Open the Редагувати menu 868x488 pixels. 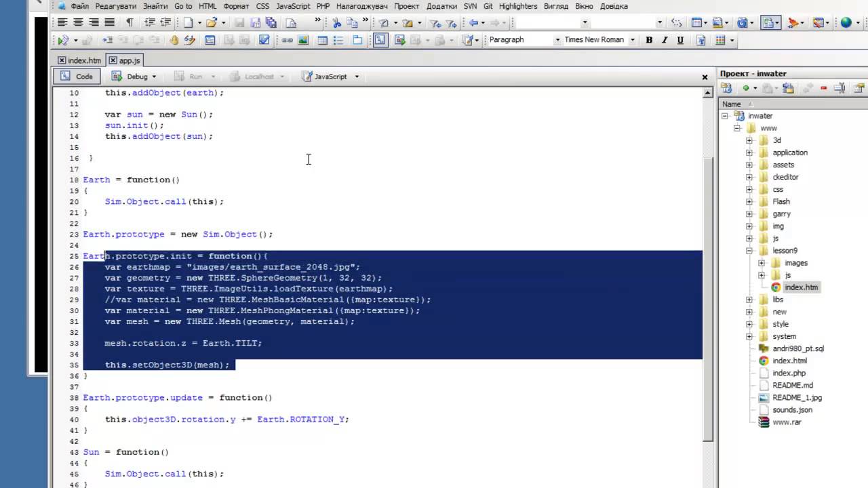tap(115, 6)
